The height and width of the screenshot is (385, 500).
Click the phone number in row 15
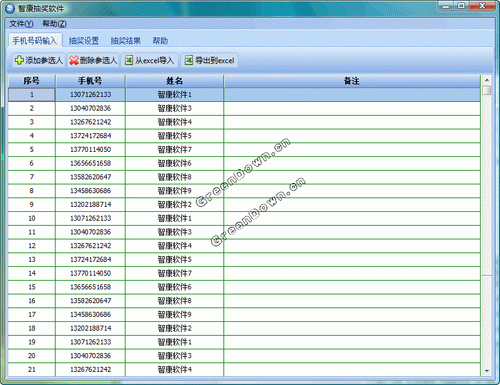click(x=90, y=287)
